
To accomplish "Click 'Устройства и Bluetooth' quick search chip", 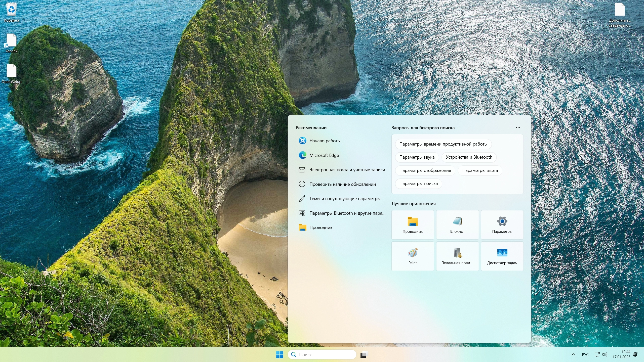I will (469, 157).
